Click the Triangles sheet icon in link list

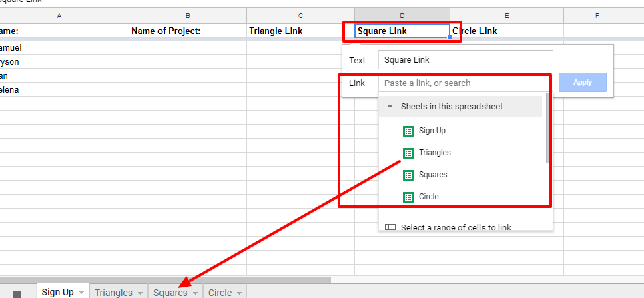point(408,153)
